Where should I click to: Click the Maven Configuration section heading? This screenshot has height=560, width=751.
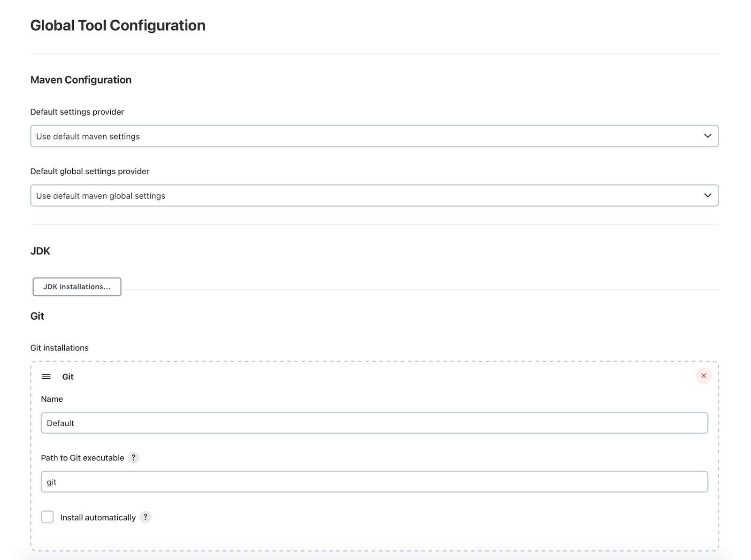(x=81, y=80)
